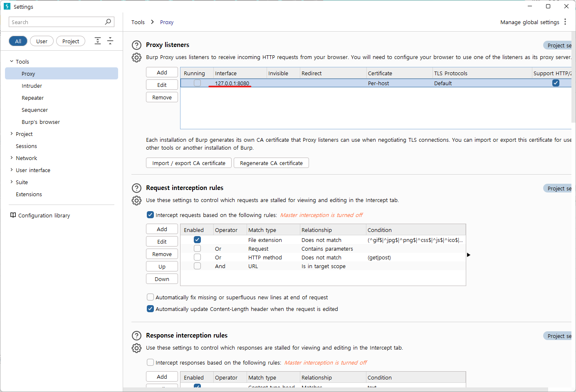Click Import / export CA certificate
The width and height of the screenshot is (576, 392).
tap(189, 163)
